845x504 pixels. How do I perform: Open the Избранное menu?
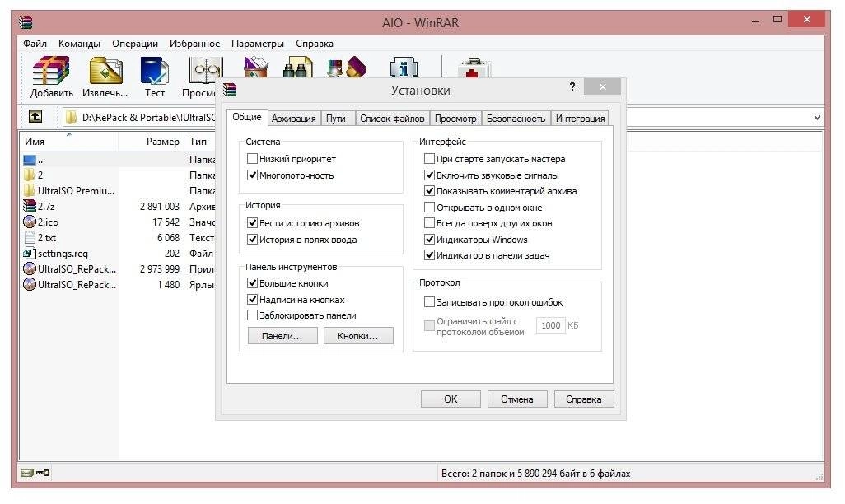tap(194, 44)
